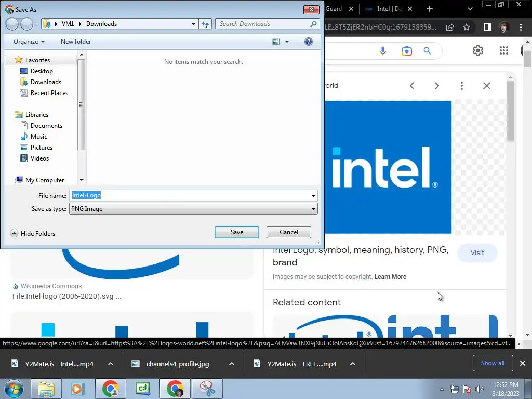Share this page via share icon

(450, 27)
